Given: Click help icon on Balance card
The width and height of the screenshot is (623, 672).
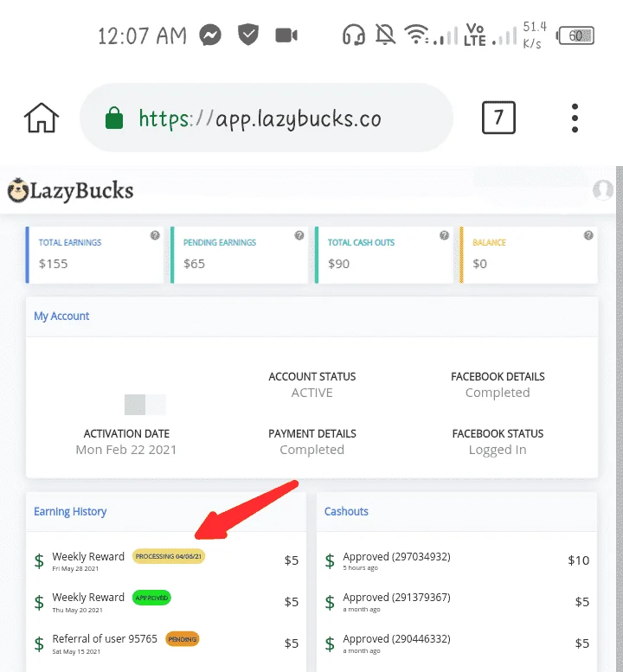Looking at the screenshot, I should (x=588, y=235).
